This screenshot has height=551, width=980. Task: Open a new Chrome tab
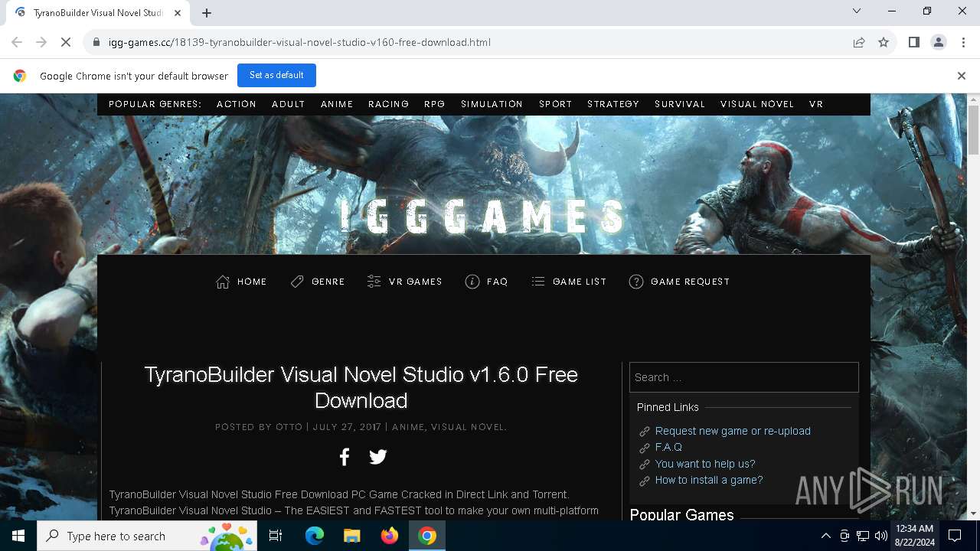click(x=206, y=12)
